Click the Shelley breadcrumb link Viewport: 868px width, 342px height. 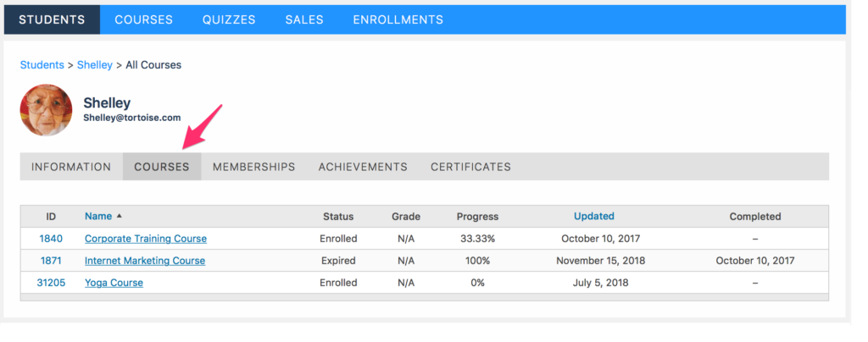pyautogui.click(x=95, y=64)
